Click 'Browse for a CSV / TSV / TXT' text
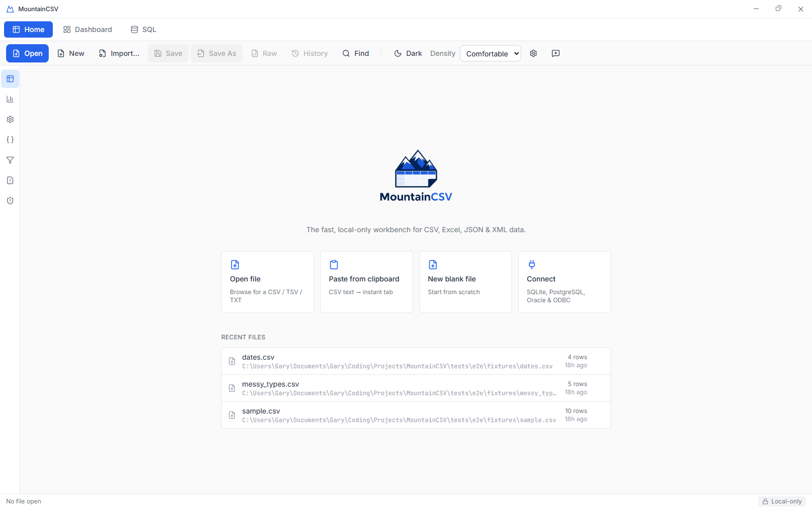This screenshot has width=812, height=508. click(266, 296)
